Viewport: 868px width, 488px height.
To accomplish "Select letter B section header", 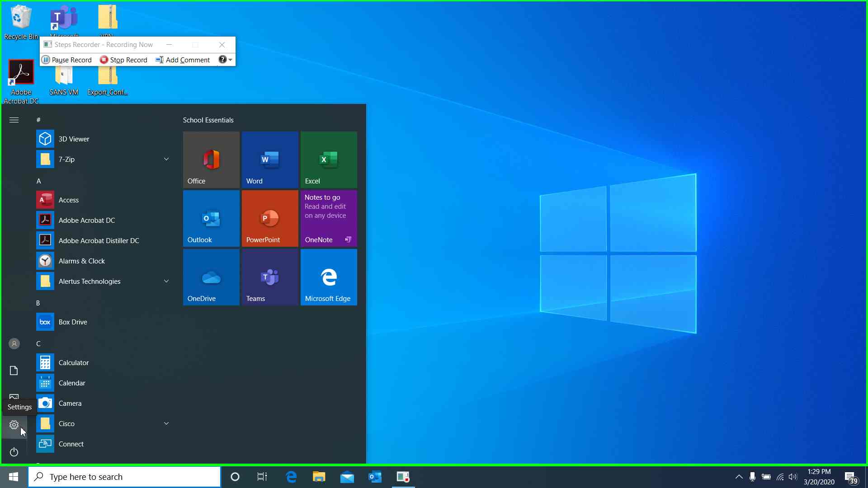I will [38, 303].
